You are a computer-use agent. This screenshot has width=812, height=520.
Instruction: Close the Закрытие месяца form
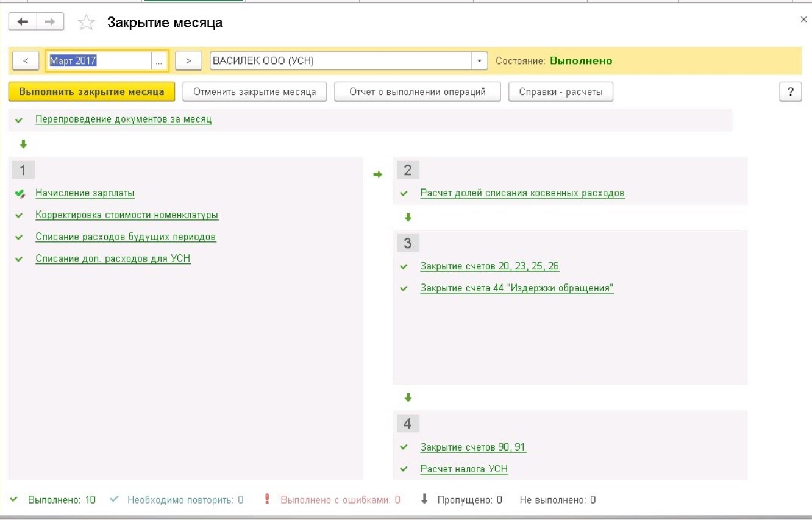[803, 20]
